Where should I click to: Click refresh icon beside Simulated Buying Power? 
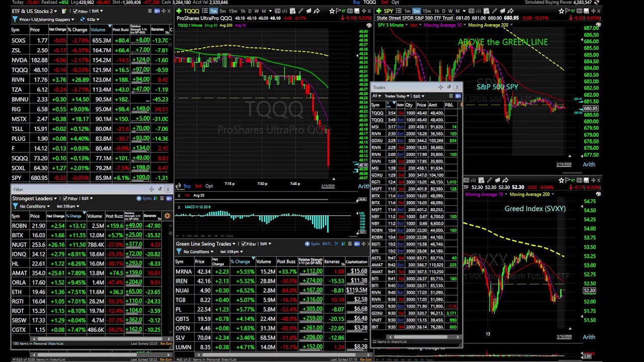598,3
